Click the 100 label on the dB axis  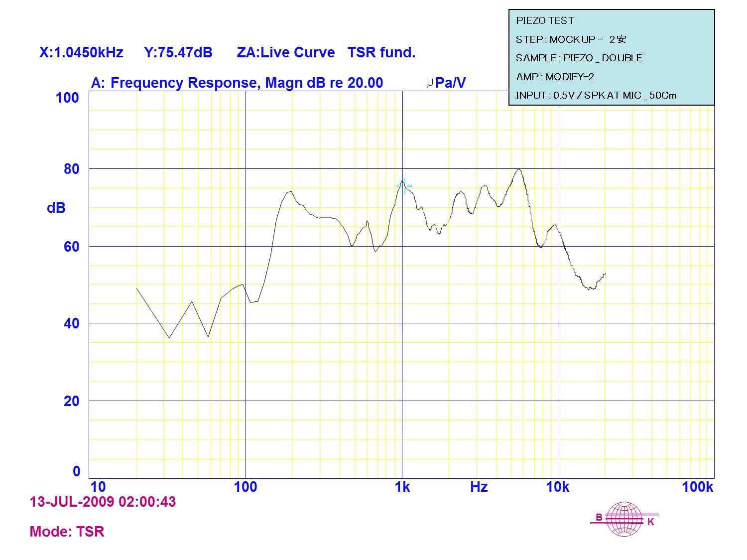(67, 98)
